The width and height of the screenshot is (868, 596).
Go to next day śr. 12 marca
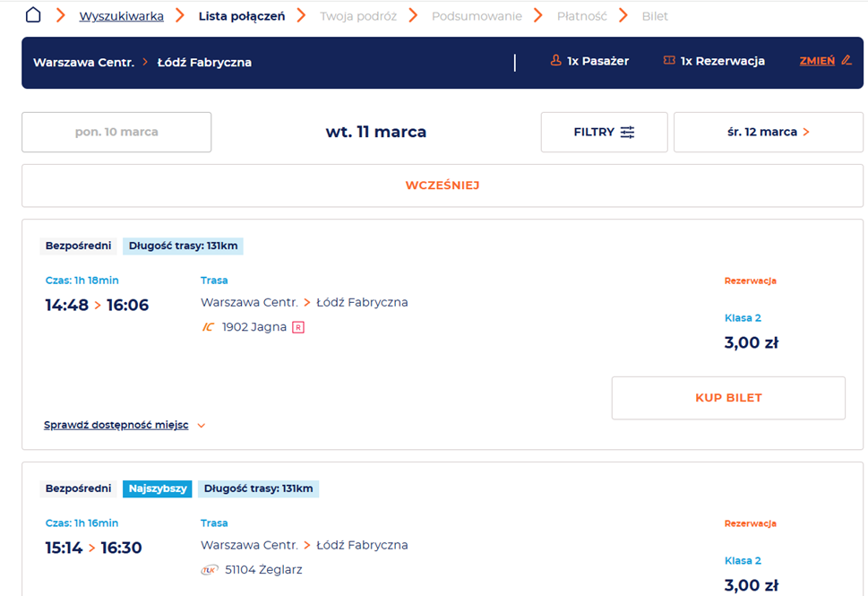(769, 132)
